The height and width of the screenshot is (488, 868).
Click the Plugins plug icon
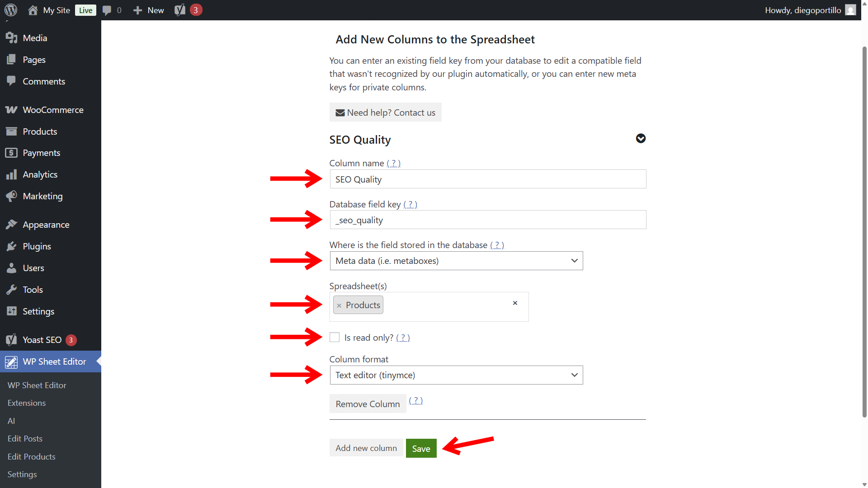pyautogui.click(x=11, y=246)
